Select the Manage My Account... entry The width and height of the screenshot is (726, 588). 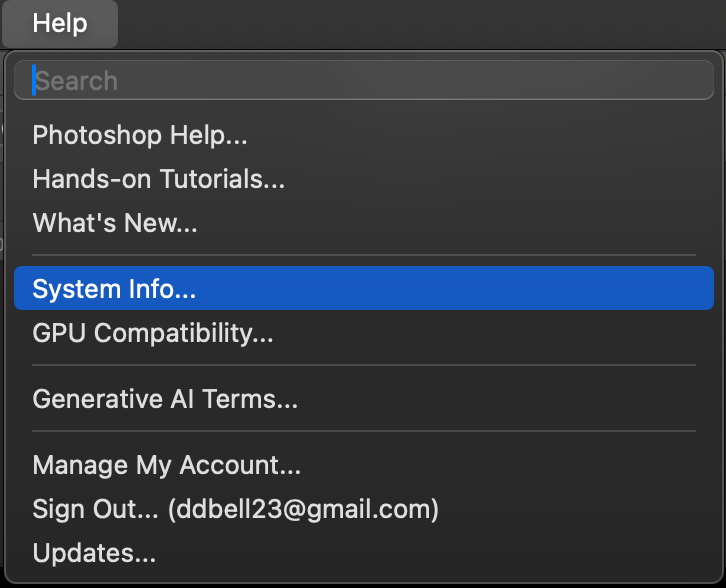(167, 465)
